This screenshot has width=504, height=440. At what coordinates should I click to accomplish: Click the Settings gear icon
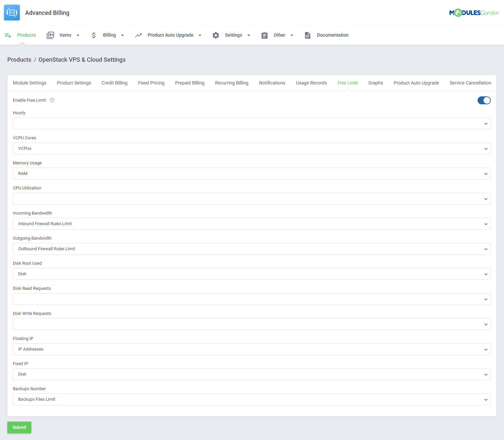(216, 35)
